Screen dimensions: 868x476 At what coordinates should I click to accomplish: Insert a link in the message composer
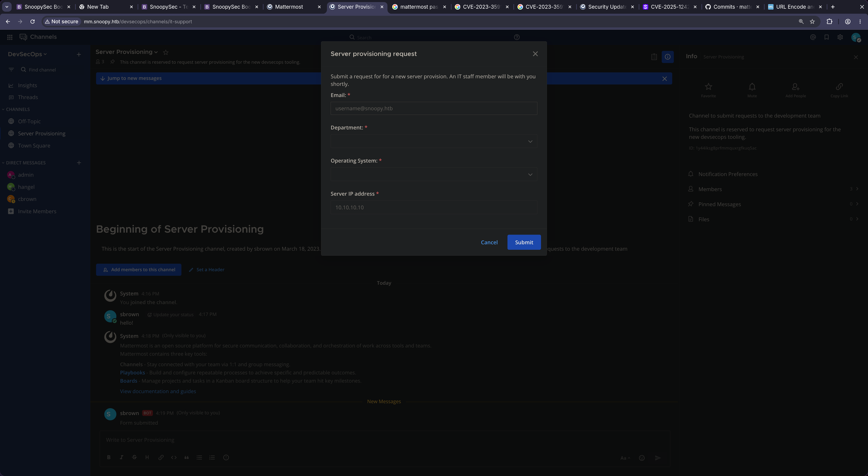[x=161, y=457]
